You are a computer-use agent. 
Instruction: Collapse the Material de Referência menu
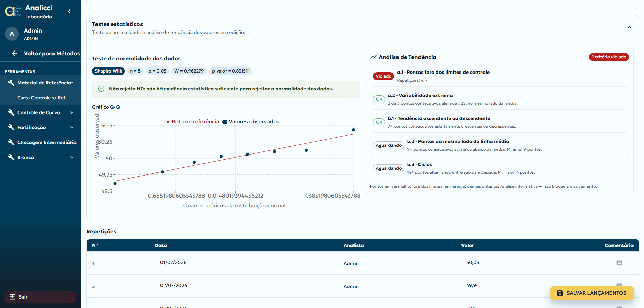coord(72,83)
